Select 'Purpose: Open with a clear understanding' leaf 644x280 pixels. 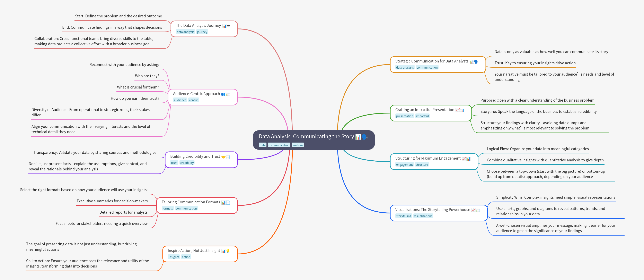(537, 100)
